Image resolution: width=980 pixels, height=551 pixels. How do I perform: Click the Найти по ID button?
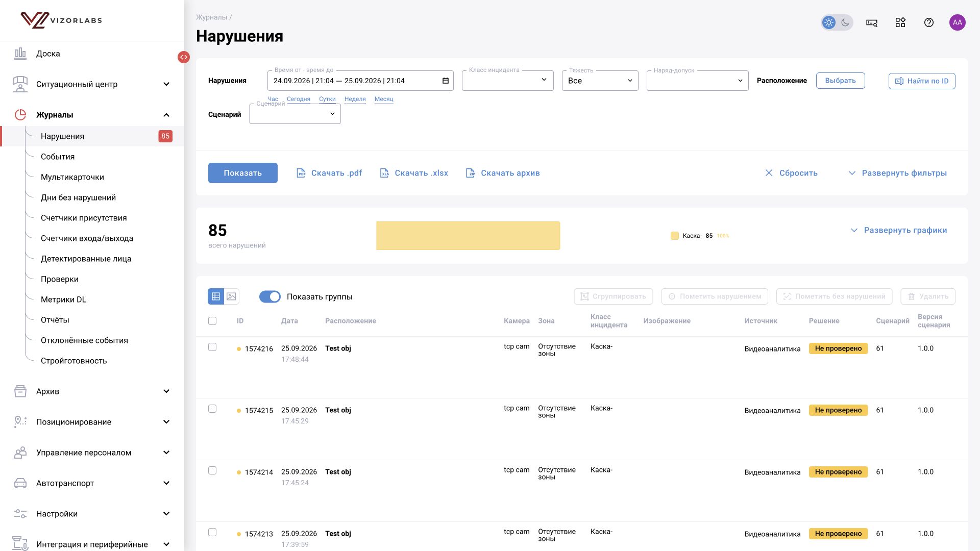[922, 81]
